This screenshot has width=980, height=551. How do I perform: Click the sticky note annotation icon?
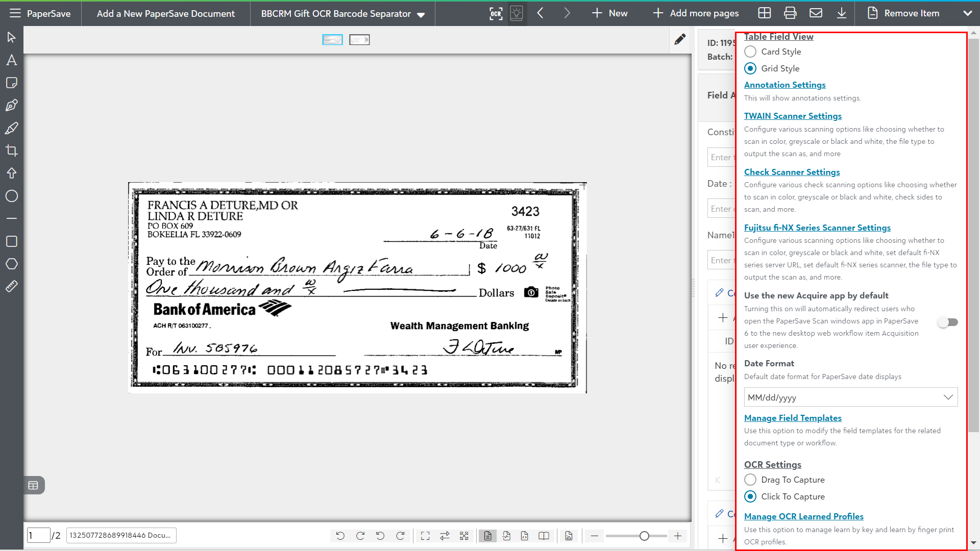(11, 83)
